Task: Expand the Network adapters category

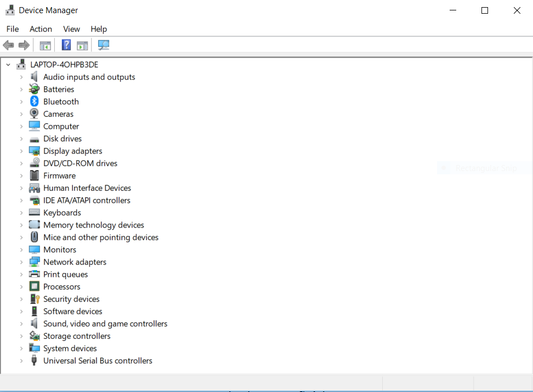Action: pyautogui.click(x=21, y=262)
